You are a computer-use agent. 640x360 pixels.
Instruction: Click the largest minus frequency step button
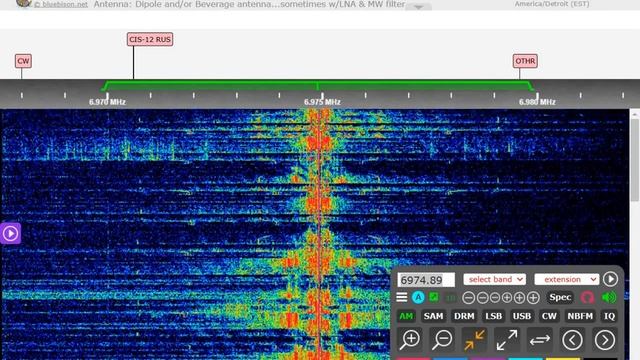click(x=469, y=298)
